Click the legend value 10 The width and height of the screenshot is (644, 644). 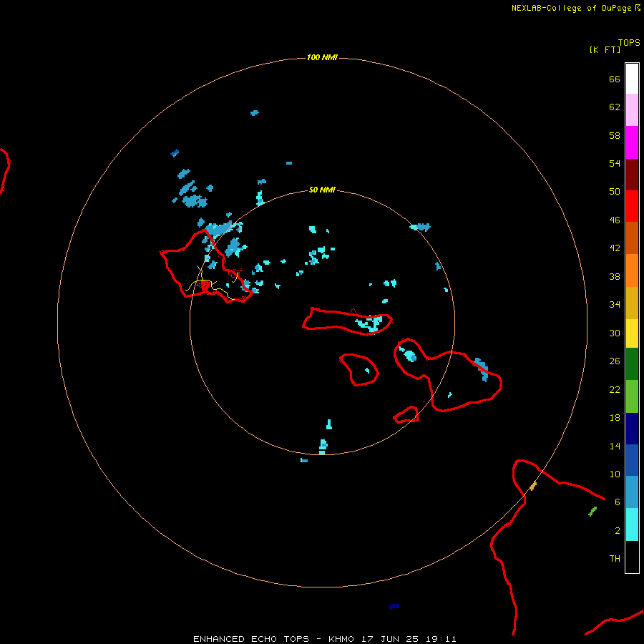(x=615, y=474)
